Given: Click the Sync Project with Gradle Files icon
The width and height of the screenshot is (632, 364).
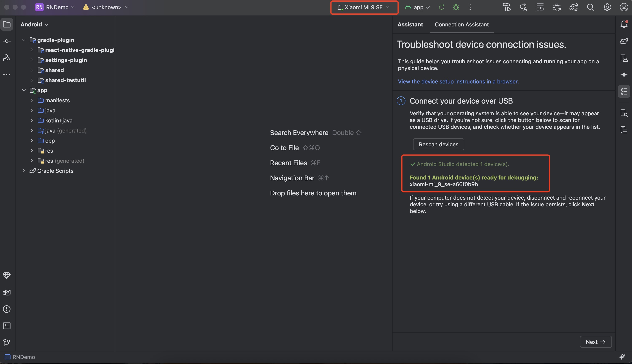Looking at the screenshot, I should [573, 7].
